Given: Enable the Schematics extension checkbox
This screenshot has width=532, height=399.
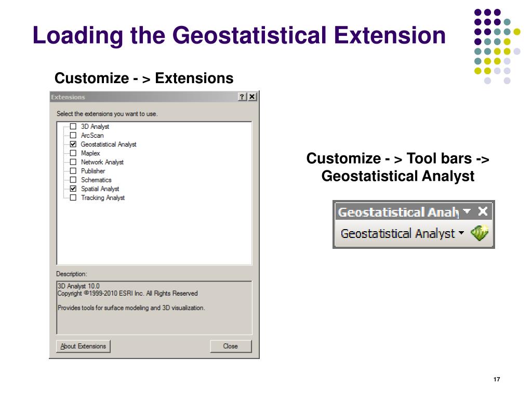Looking at the screenshot, I should tap(73, 180).
